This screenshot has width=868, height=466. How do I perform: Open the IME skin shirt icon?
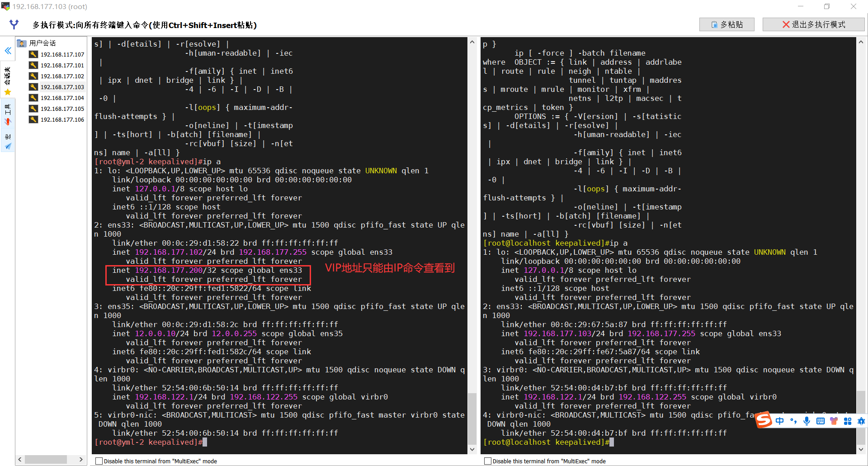(x=834, y=421)
